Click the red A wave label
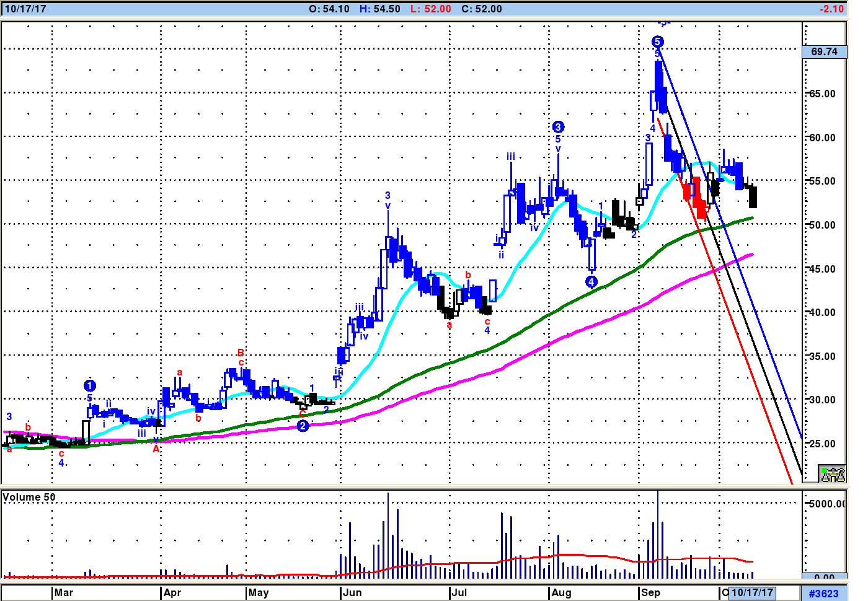This screenshot has height=601, width=868. coord(156,449)
